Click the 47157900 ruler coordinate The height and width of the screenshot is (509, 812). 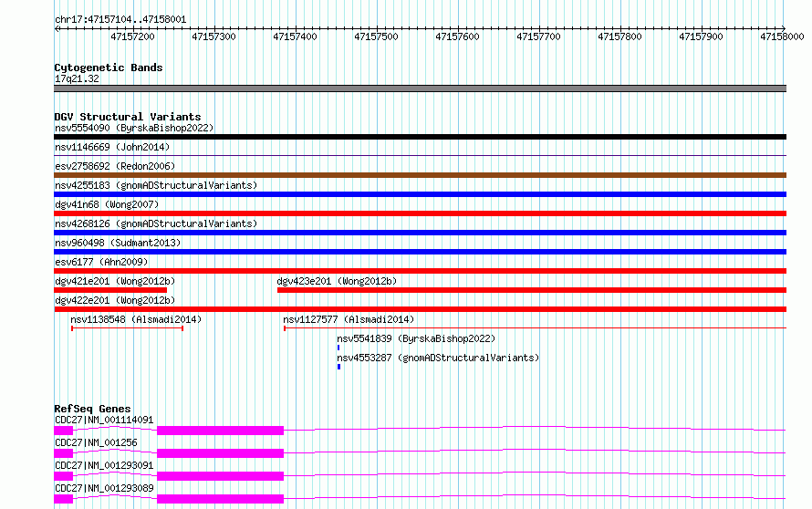[x=702, y=36]
